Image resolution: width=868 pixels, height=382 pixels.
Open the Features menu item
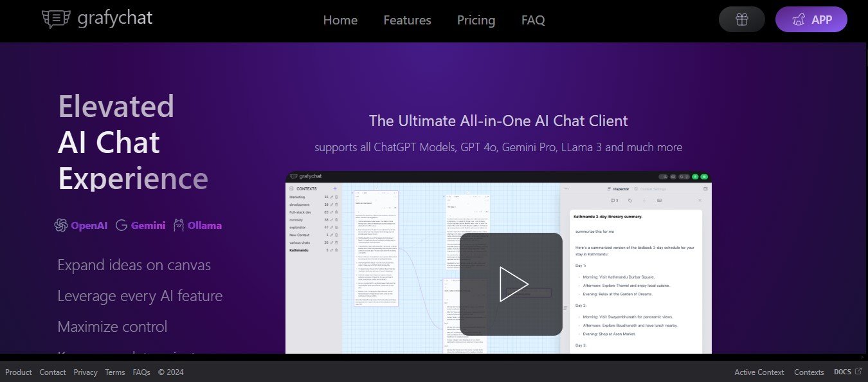click(x=407, y=20)
